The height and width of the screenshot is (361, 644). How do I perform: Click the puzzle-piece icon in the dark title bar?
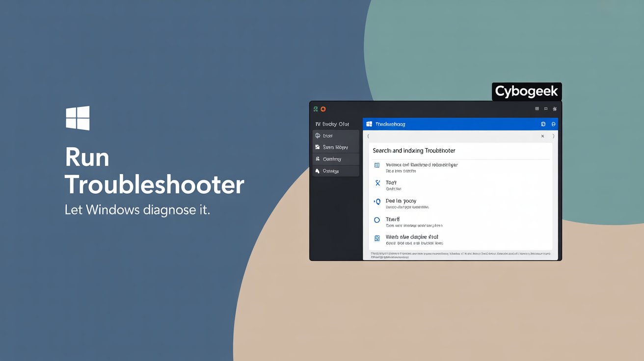pyautogui.click(x=555, y=109)
